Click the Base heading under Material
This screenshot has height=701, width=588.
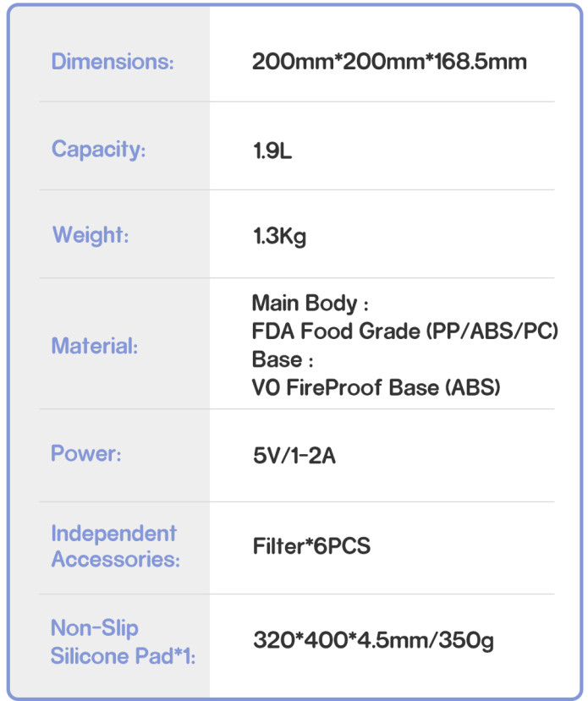coord(283,359)
